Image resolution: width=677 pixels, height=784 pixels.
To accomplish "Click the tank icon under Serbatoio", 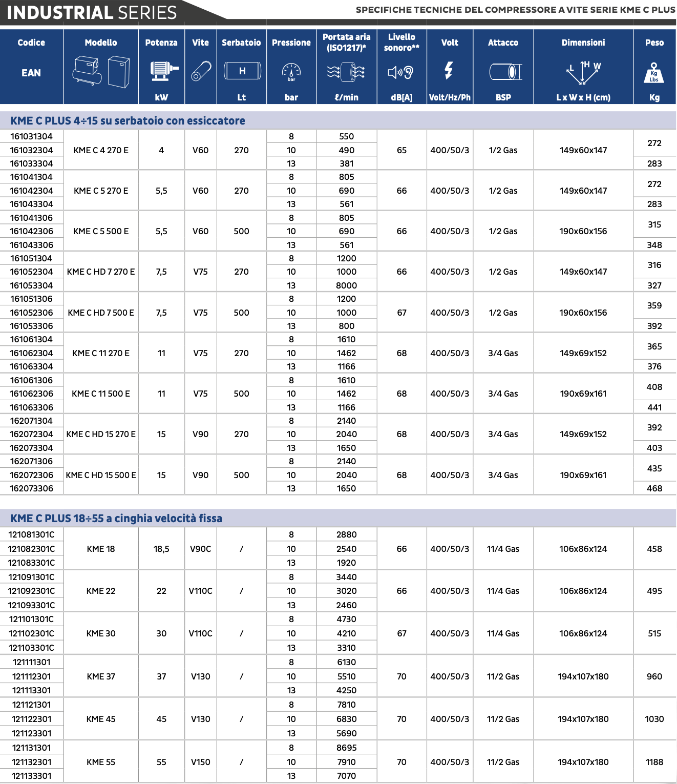I will [x=242, y=71].
